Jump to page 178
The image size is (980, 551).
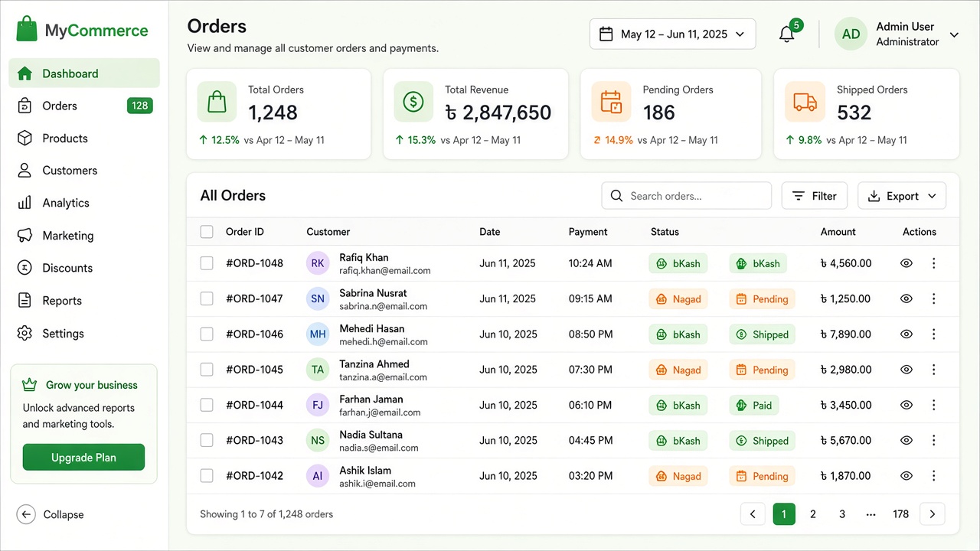[900, 514]
